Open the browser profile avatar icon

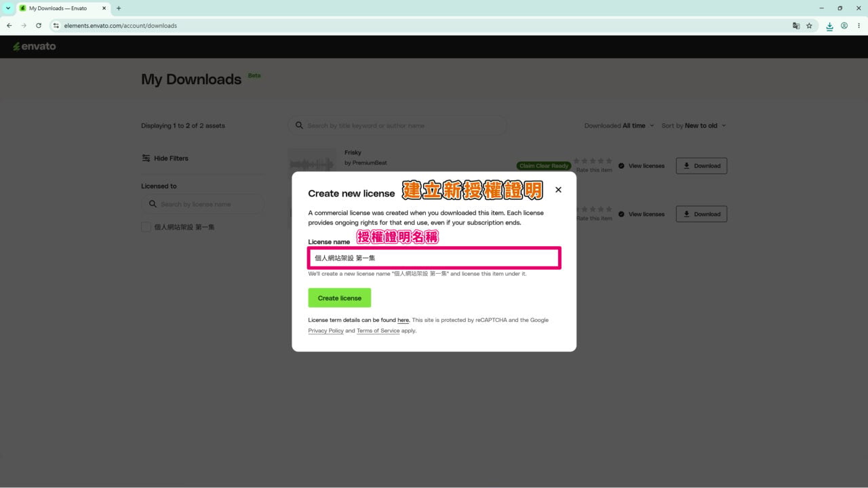click(x=844, y=26)
